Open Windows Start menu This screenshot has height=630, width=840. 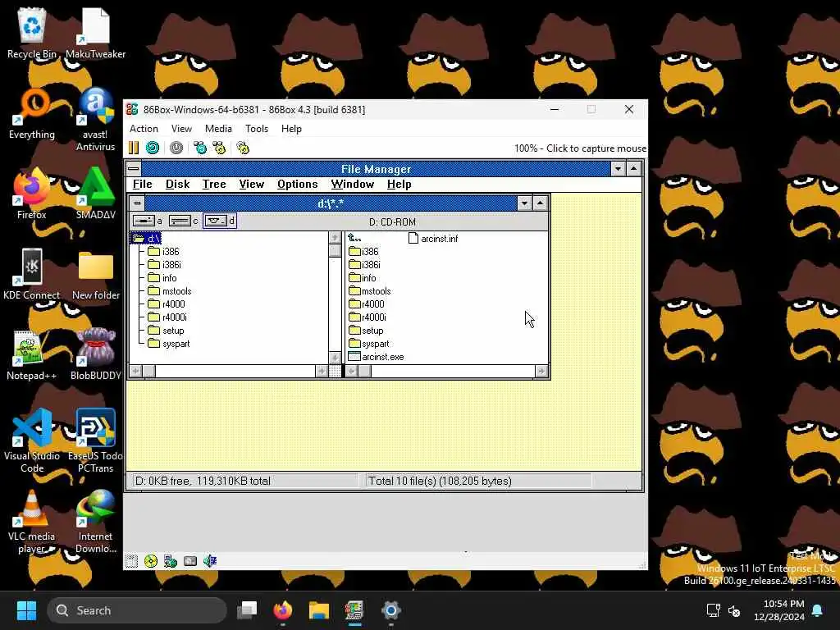[x=26, y=610]
